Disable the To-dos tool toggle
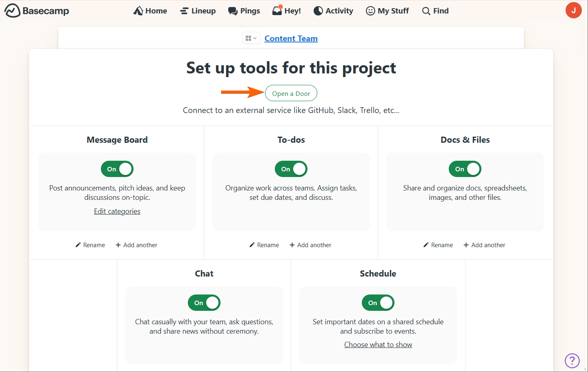 pos(291,169)
